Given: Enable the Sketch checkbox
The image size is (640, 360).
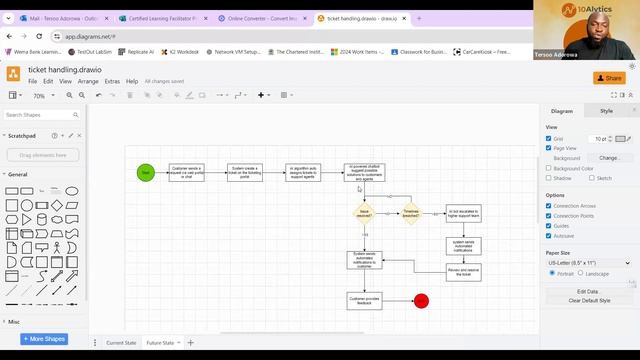Looking at the screenshot, I should [x=592, y=178].
